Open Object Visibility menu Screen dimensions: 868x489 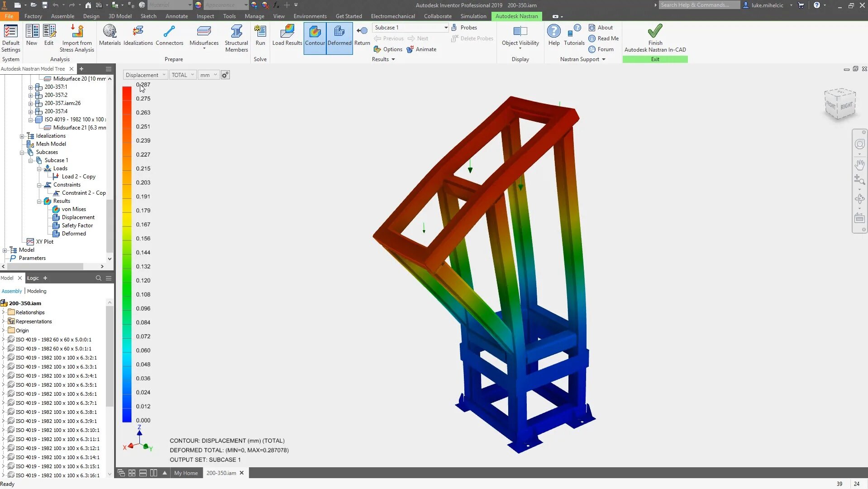pyautogui.click(x=520, y=37)
